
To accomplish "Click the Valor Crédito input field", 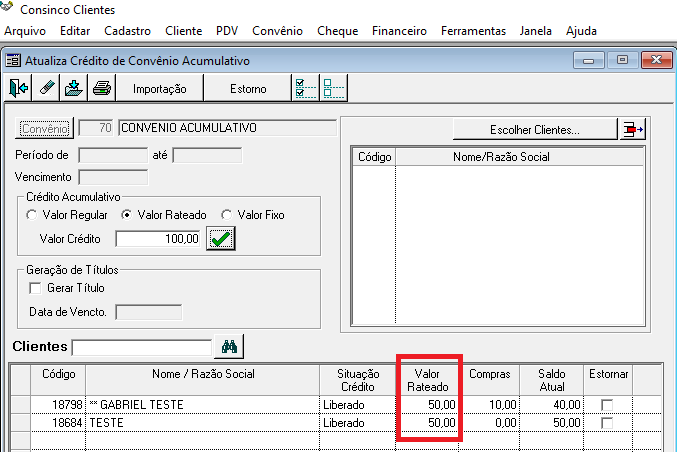I will coord(158,239).
